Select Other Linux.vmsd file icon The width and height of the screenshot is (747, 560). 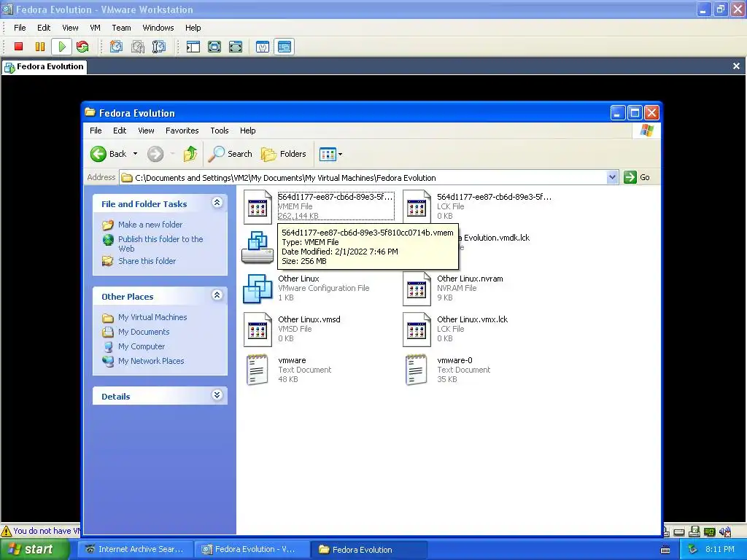[258, 330]
